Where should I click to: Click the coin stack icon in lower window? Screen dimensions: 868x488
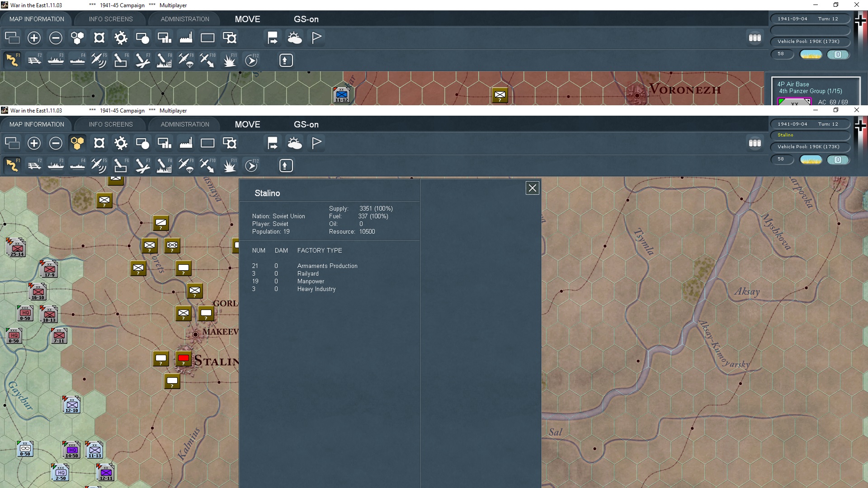coord(755,143)
